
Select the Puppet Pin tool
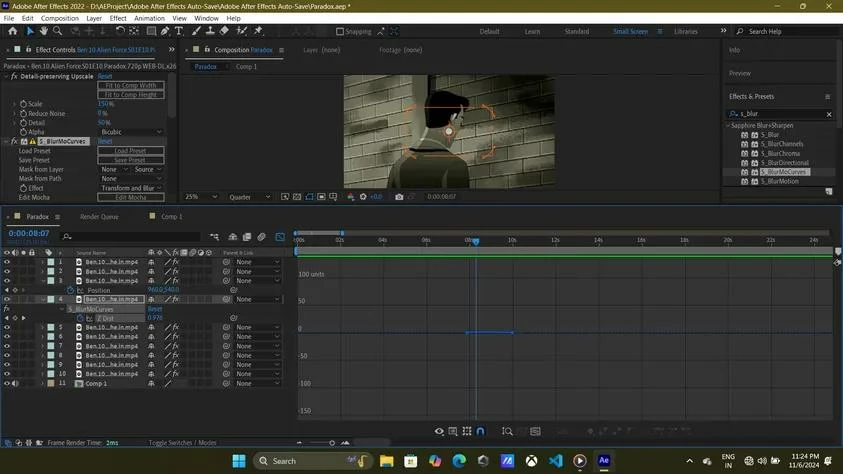pyautogui.click(x=259, y=31)
